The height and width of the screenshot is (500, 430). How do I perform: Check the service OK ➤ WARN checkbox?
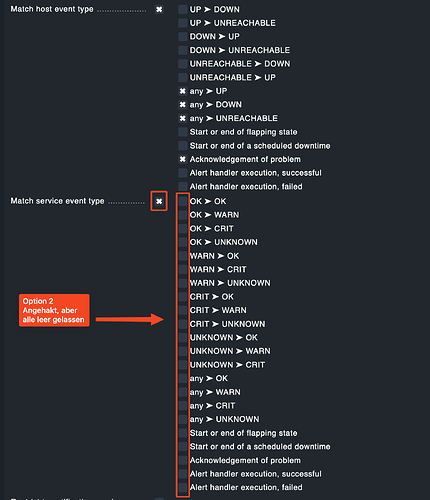[183, 215]
